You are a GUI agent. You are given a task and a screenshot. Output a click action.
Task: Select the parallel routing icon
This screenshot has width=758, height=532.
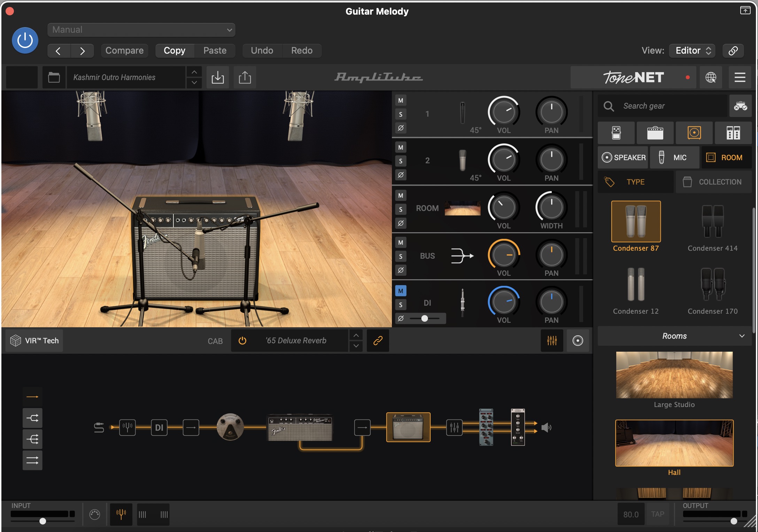(32, 460)
